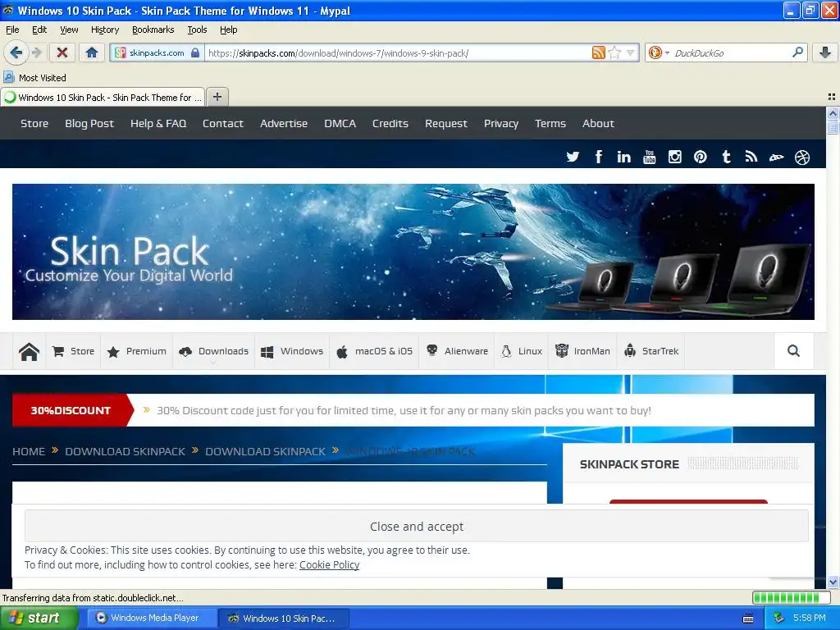Open the DeviantArt social icon
This screenshot has height=630, width=840.
[x=777, y=157]
